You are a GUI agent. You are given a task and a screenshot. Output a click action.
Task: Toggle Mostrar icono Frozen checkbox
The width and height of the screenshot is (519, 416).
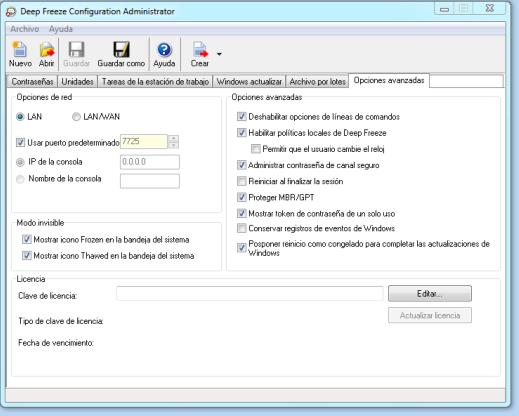coord(27,239)
